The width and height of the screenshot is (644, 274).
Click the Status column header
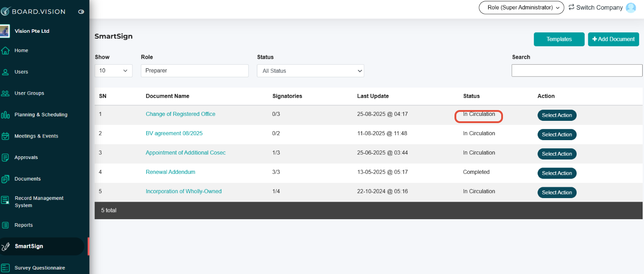point(472,96)
